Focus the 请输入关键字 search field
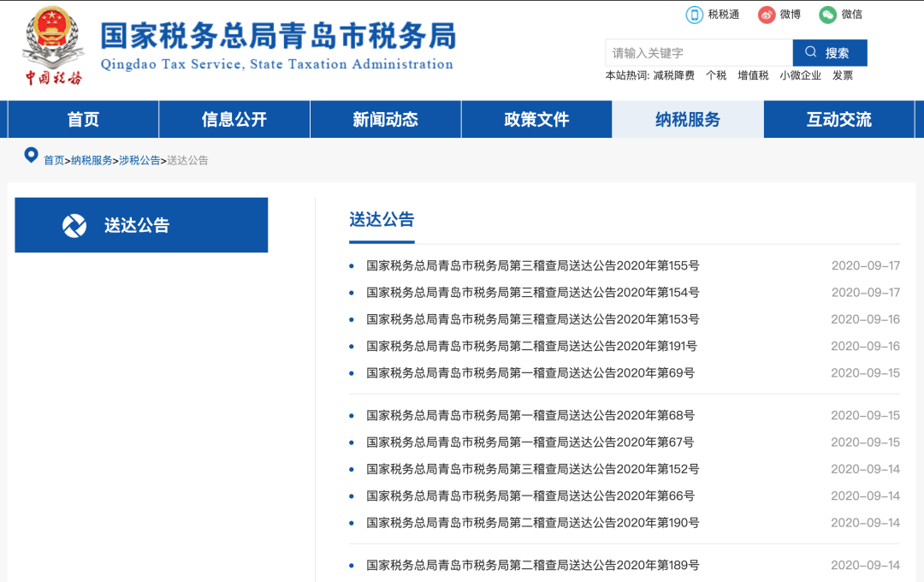This screenshot has width=924, height=582. [698, 53]
